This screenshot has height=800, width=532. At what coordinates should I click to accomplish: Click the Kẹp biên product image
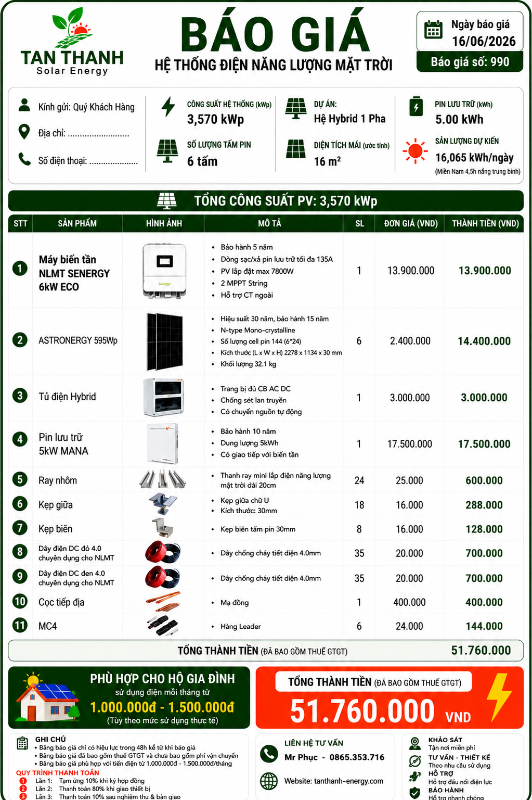pos(163,528)
